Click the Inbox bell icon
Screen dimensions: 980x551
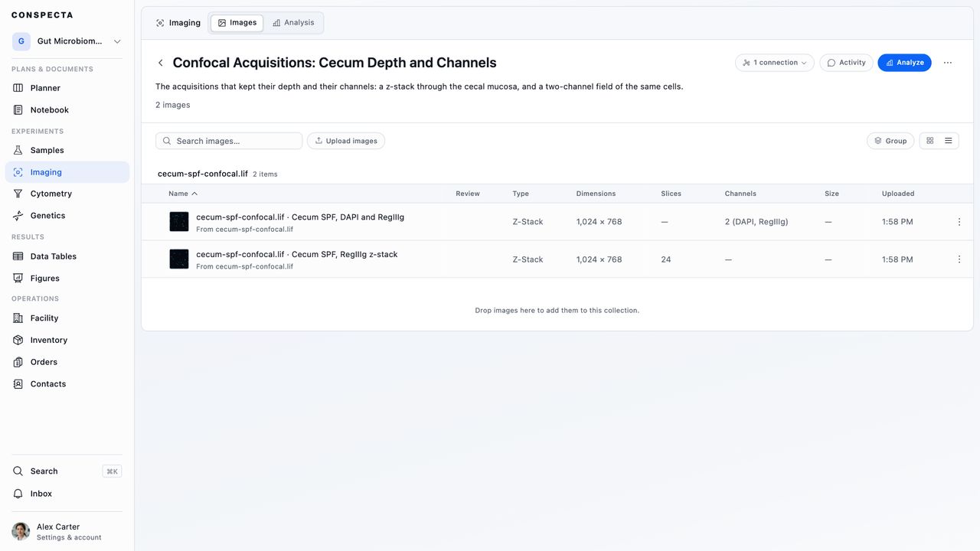click(18, 494)
